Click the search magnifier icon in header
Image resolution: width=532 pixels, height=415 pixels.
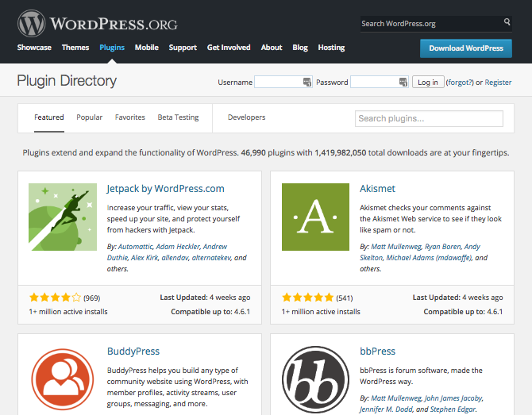coord(507,21)
